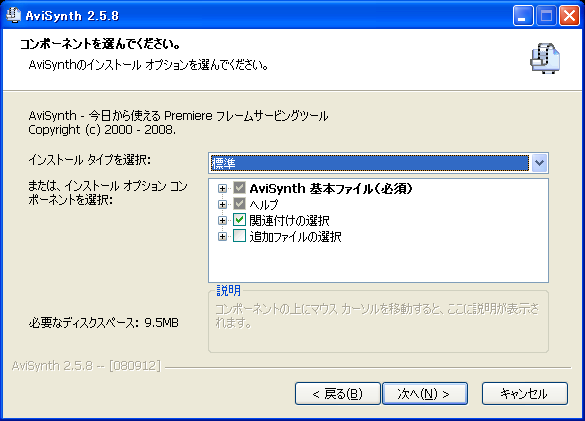Select the ヘルプ row label

(x=264, y=205)
